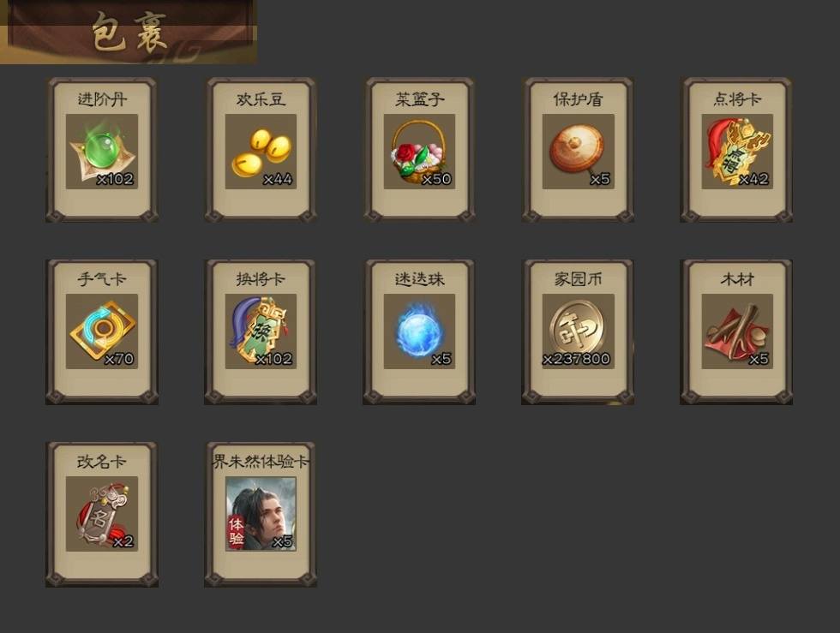Viewport: 840px width, 633px height.
Task: Click the 进阶丹 item name label
Action: 102,99
